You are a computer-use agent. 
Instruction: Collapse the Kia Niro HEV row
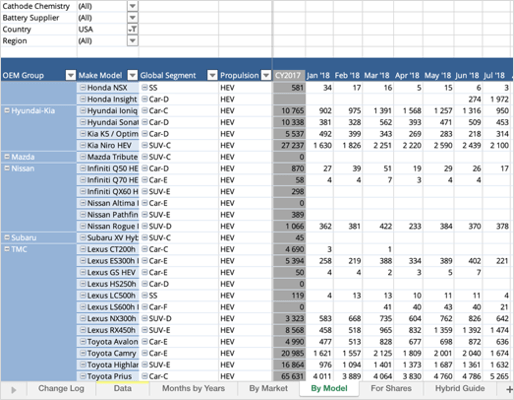(x=83, y=145)
